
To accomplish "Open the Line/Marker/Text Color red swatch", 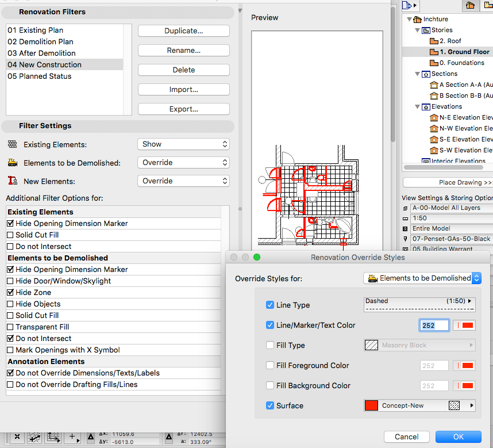I will click(x=464, y=325).
